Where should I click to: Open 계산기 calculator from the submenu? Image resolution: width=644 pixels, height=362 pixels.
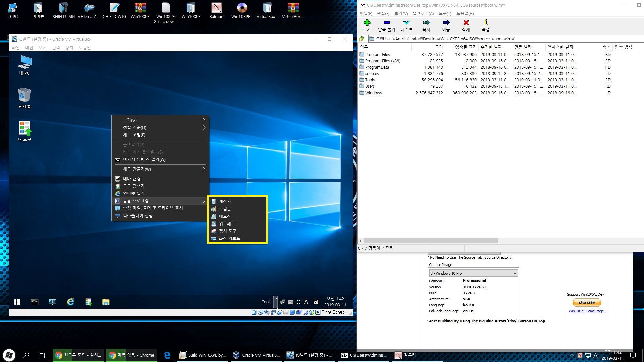(x=237, y=201)
